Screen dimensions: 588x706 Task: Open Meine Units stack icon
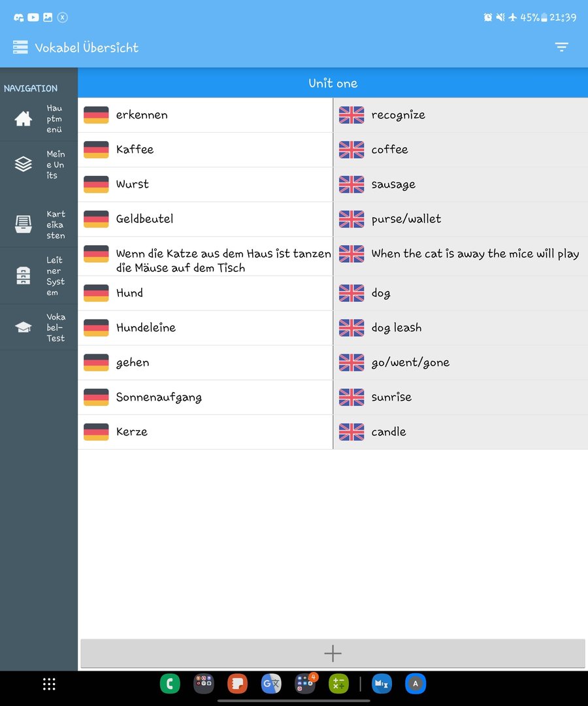point(24,164)
